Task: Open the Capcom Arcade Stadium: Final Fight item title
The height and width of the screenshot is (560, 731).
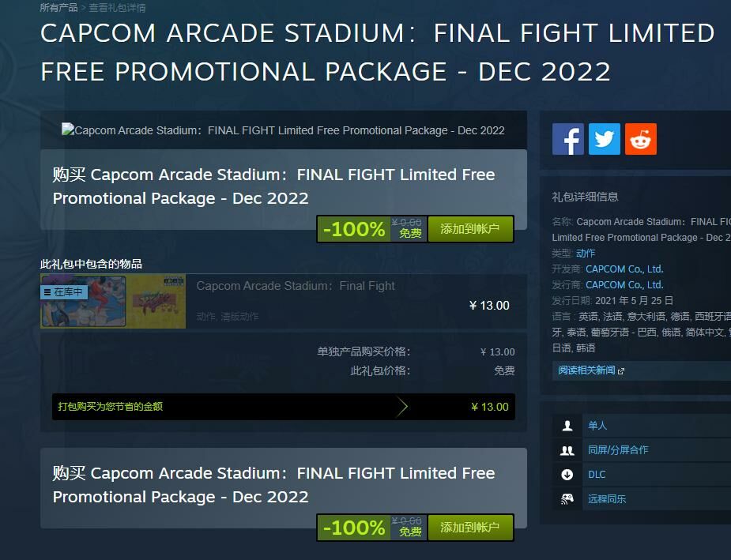Action: coord(295,286)
